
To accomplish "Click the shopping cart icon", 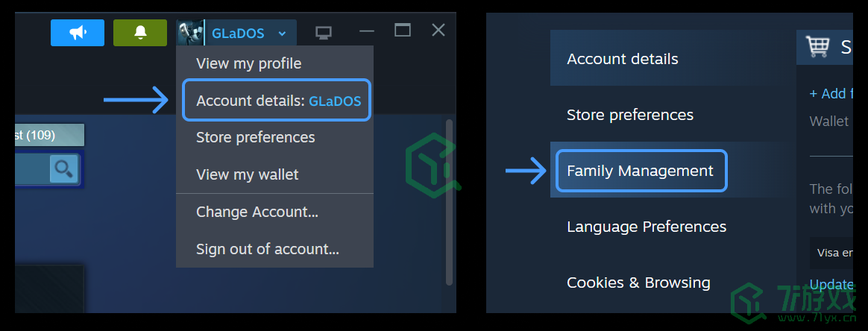I will click(818, 47).
